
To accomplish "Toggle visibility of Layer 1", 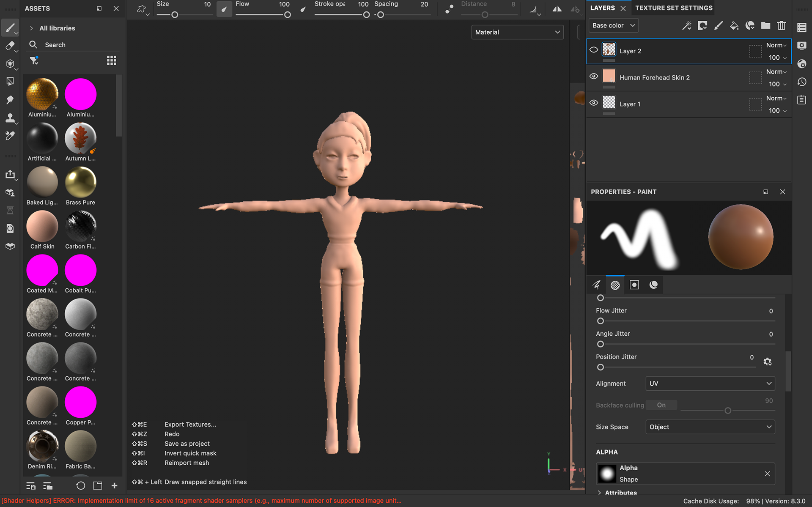I will click(x=594, y=103).
